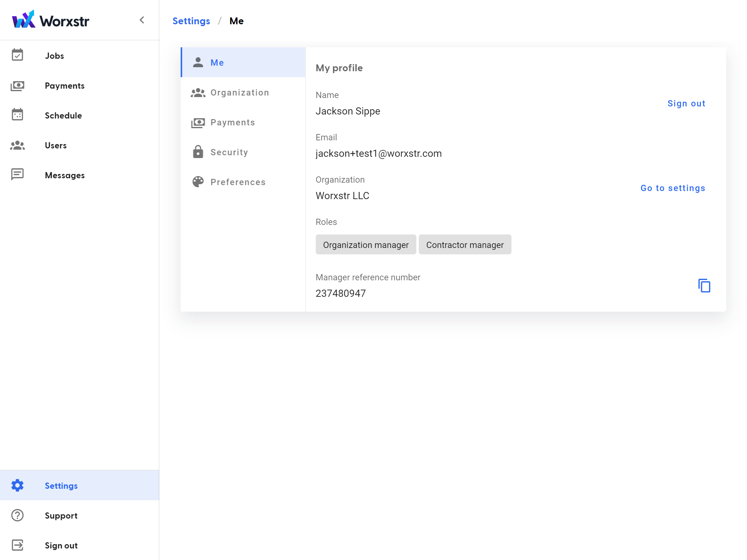The image size is (747, 560).
Task: Click the Schedule calendar icon
Action: click(17, 115)
